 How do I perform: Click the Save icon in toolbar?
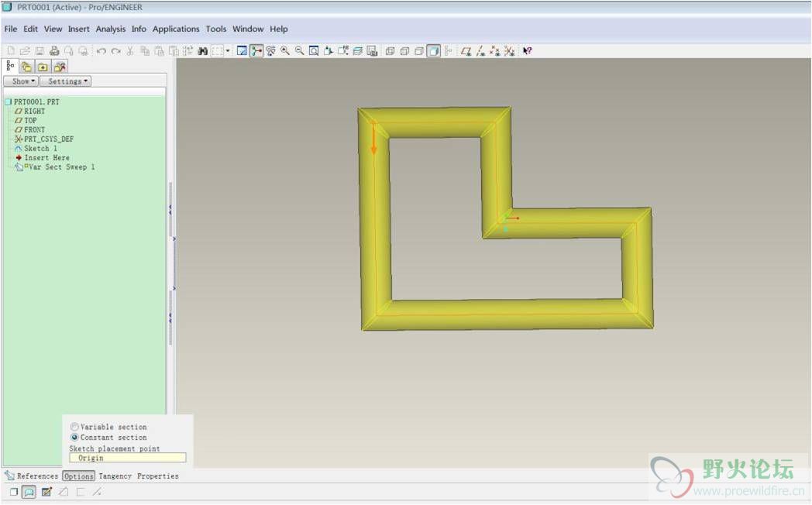click(x=40, y=50)
